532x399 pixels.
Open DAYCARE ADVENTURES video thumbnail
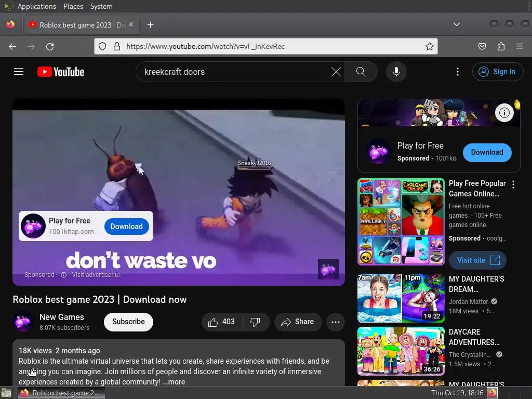401,351
